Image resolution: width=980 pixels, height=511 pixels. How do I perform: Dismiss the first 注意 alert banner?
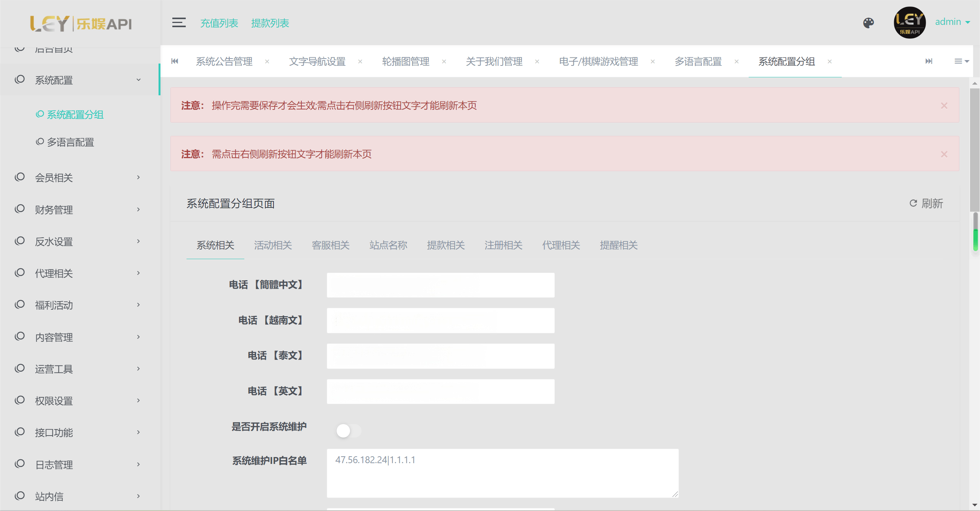(944, 106)
